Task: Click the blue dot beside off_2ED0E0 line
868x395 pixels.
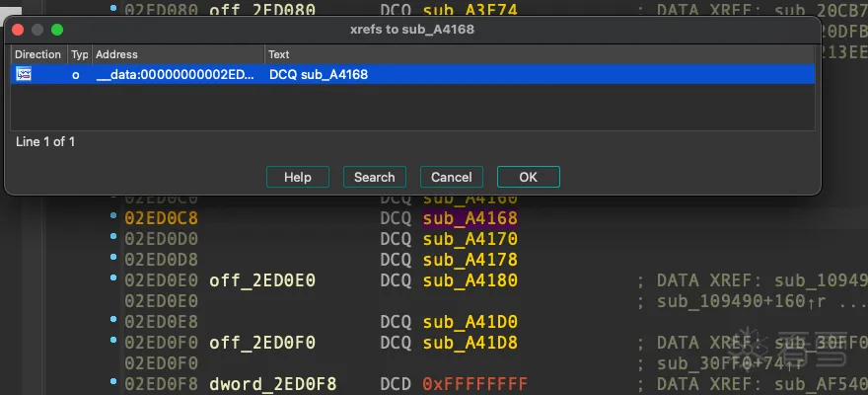Action: (x=114, y=280)
